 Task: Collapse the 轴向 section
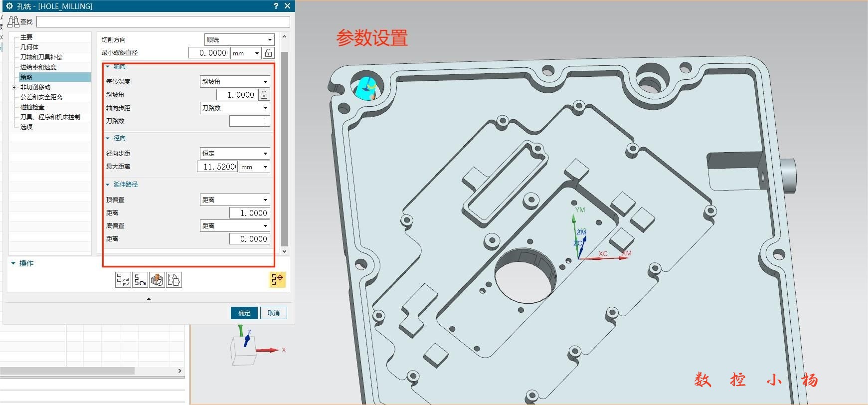[x=108, y=66]
